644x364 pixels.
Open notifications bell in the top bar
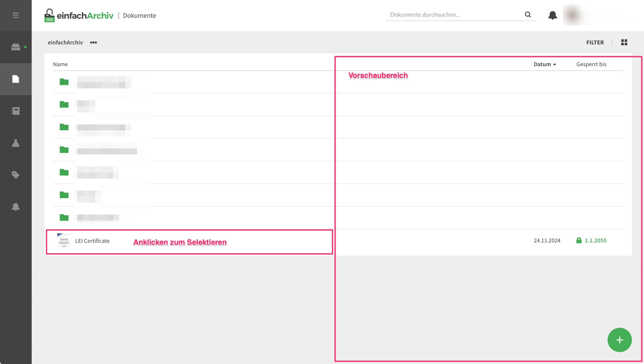click(x=552, y=15)
